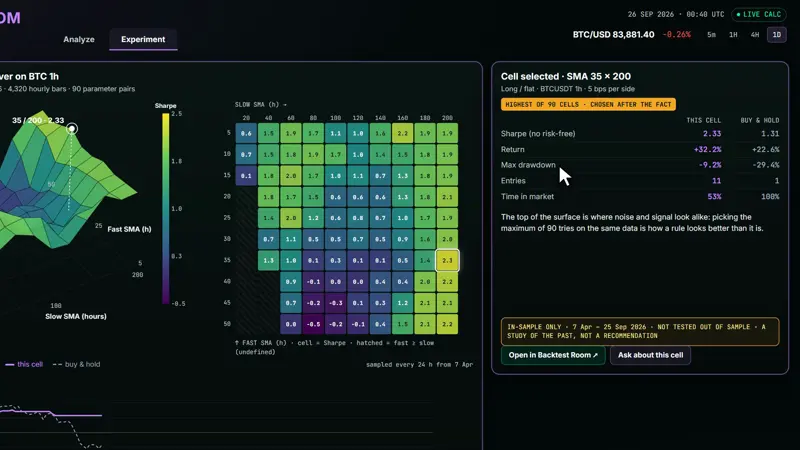Image resolution: width=800 pixels, height=450 pixels.
Task: Click the 35/200 peak marker on surface
Action: (x=72, y=129)
